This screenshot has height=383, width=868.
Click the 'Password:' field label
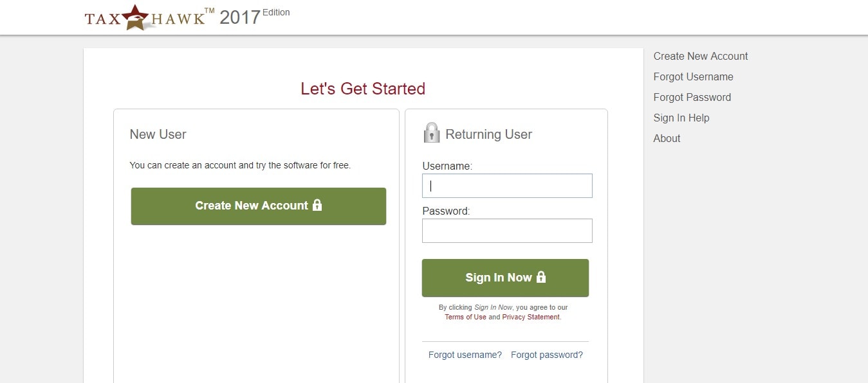446,211
